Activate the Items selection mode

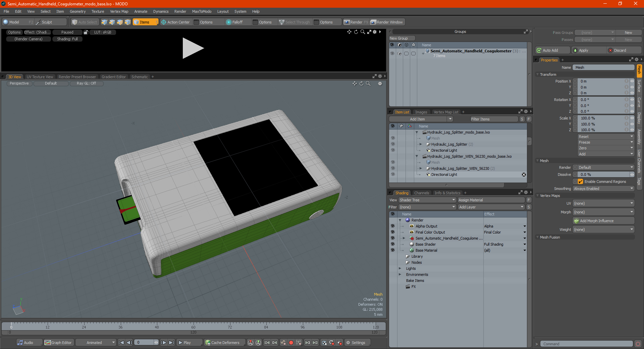pos(145,22)
